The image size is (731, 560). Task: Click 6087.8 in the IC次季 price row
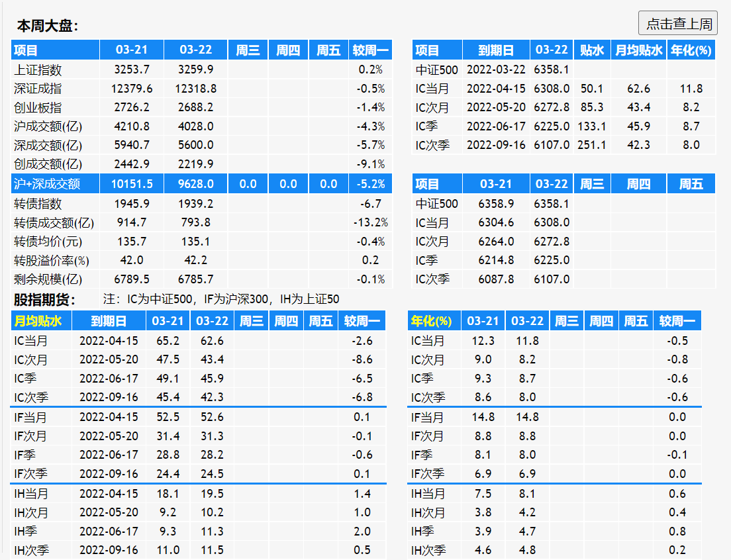point(496,279)
